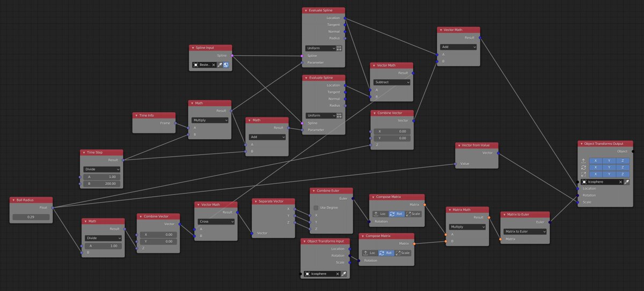Enable the Use Degree checkbox in Combine Euler
This screenshot has width=644, height=291.
click(316, 207)
